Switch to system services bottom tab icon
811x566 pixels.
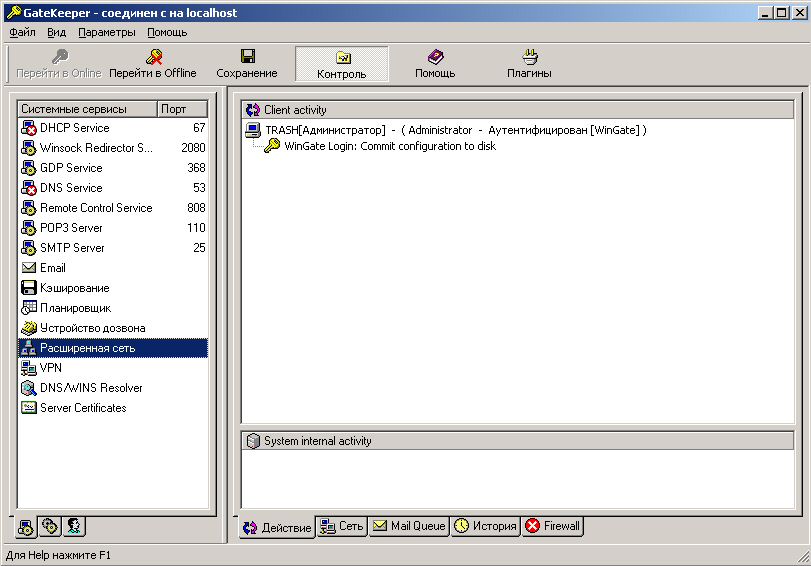(26, 527)
